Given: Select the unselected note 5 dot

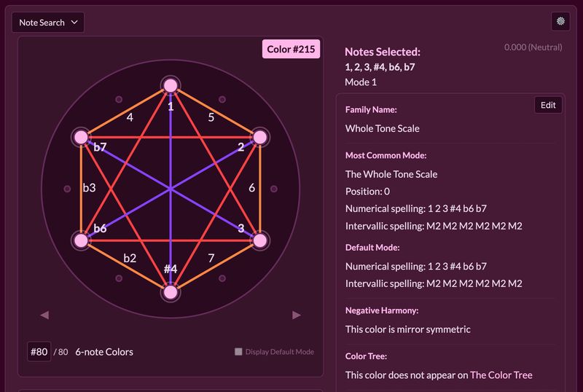Looking at the screenshot, I should [222, 99].
